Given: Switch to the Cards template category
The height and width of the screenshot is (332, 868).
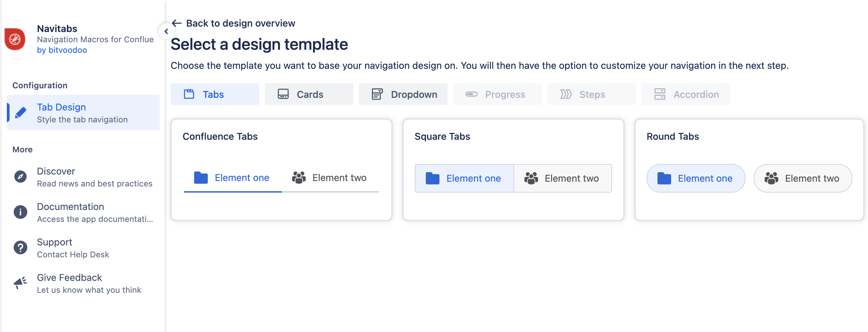Looking at the screenshot, I should 309,94.
